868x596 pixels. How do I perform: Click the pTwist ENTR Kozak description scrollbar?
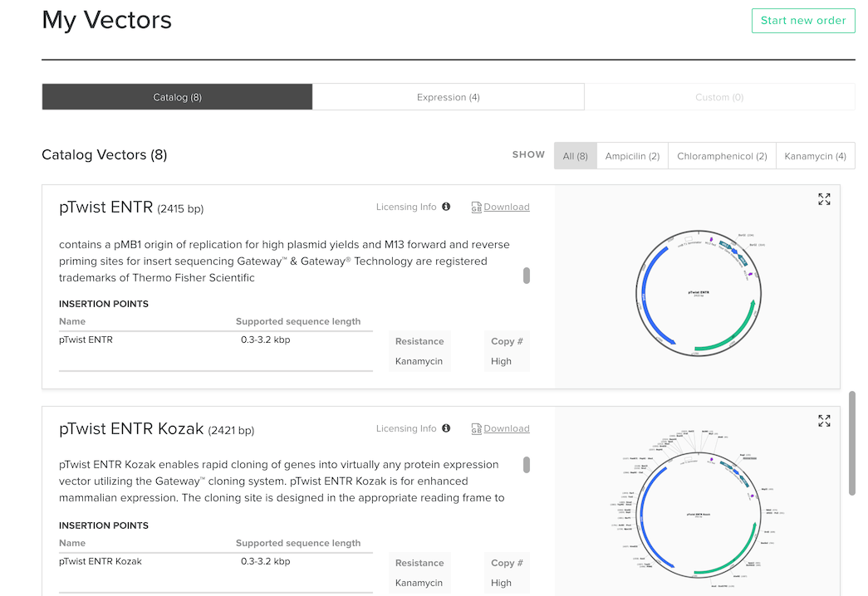point(527,465)
